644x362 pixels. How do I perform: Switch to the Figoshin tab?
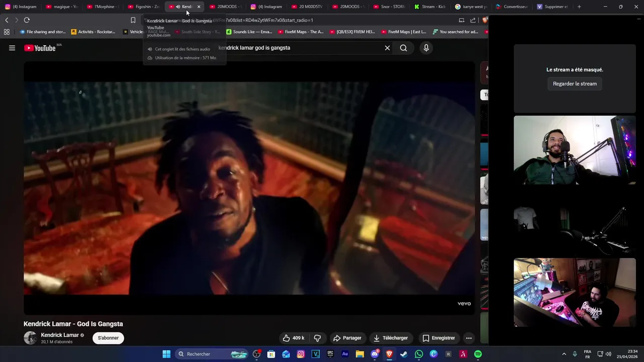point(143,7)
